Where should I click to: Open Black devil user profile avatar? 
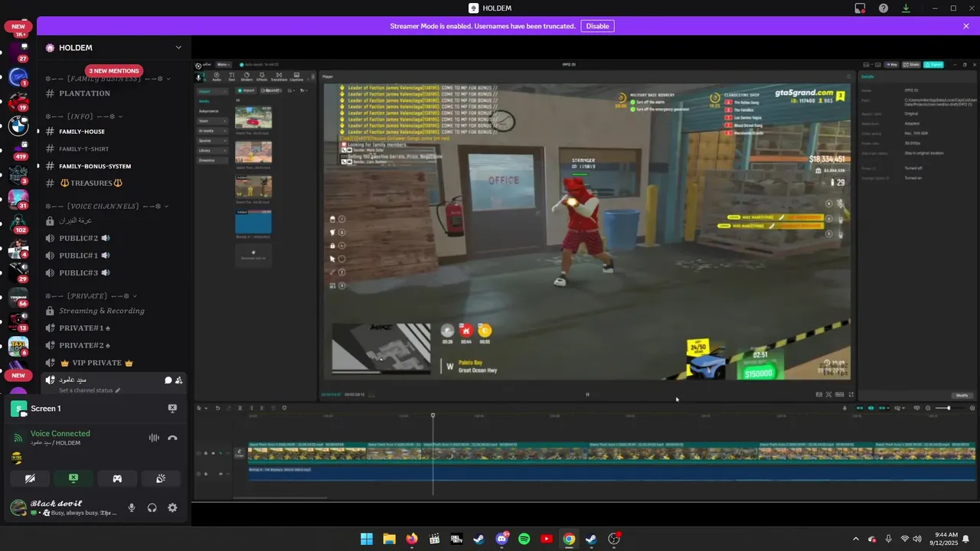18,507
